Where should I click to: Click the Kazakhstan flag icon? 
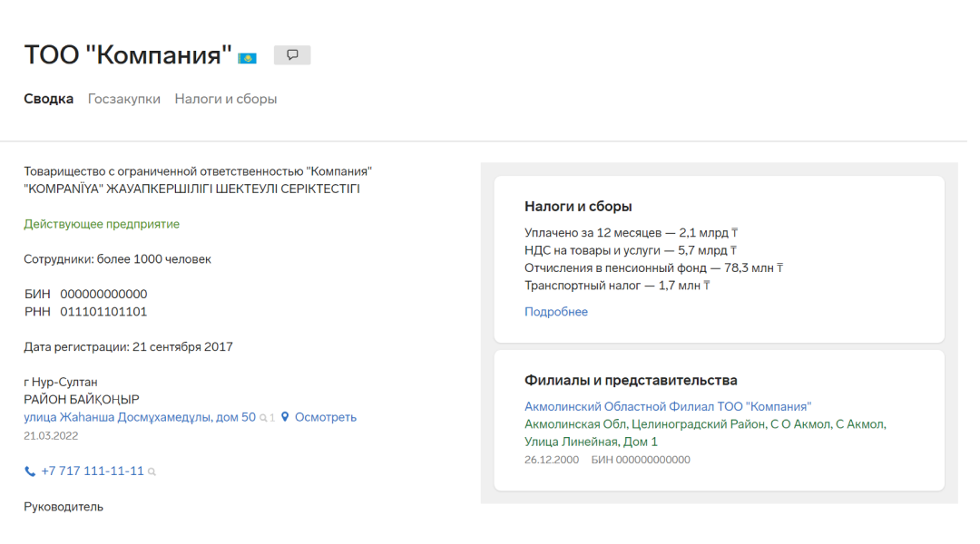[x=247, y=58]
